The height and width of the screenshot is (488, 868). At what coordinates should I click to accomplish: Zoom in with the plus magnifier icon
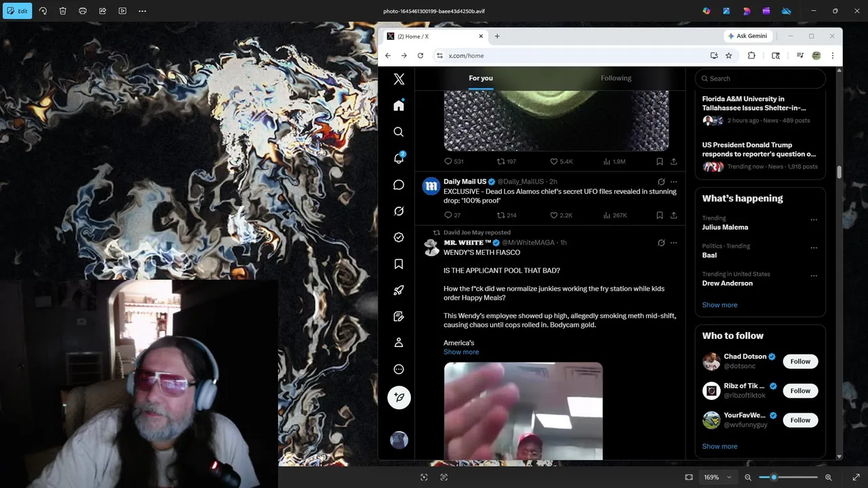(828, 477)
